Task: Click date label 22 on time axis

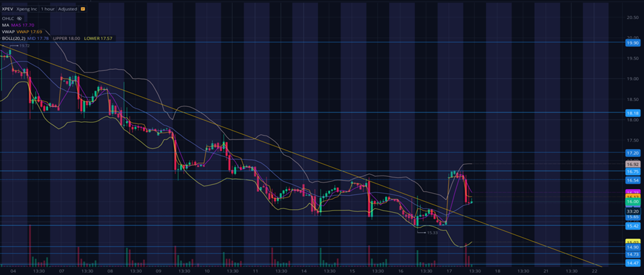Action: [595, 271]
